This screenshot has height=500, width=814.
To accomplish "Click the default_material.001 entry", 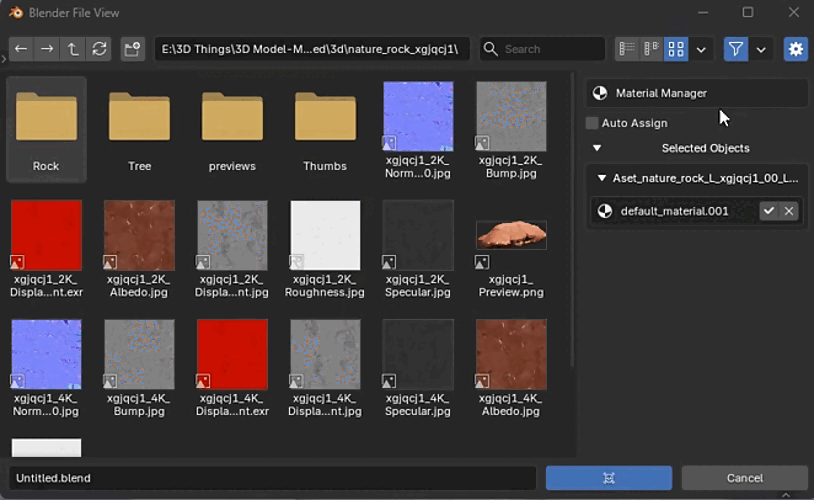I will pos(674,211).
